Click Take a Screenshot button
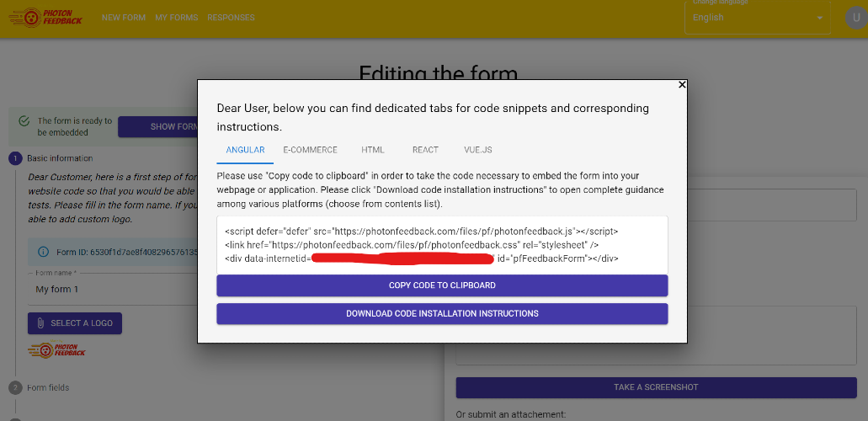This screenshot has width=868, height=421. (656, 387)
